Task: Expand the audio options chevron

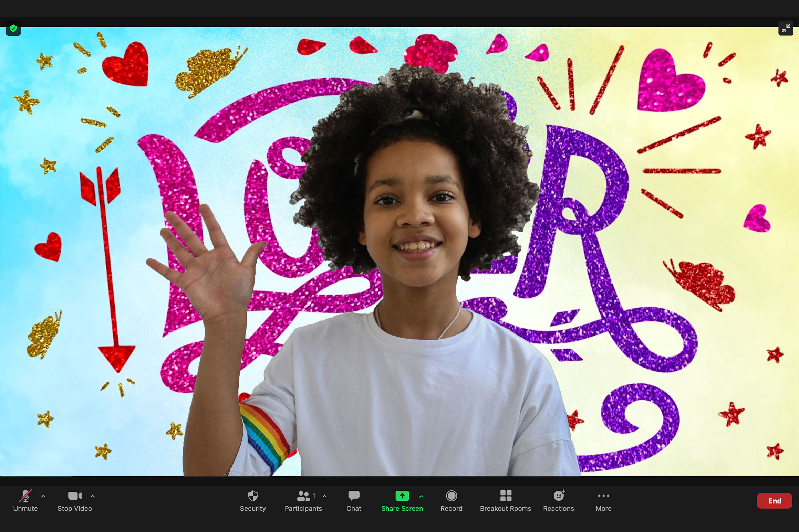Action: coord(43,496)
